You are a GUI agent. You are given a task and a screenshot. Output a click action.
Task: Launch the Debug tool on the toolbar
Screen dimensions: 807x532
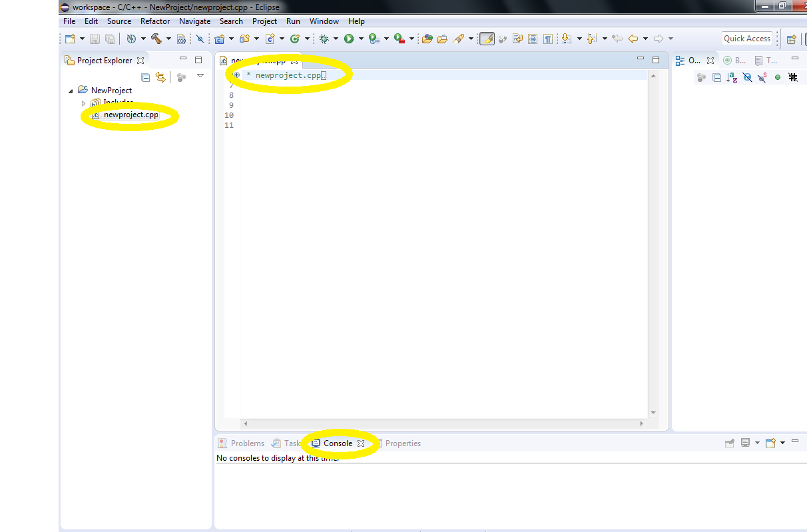click(x=325, y=38)
